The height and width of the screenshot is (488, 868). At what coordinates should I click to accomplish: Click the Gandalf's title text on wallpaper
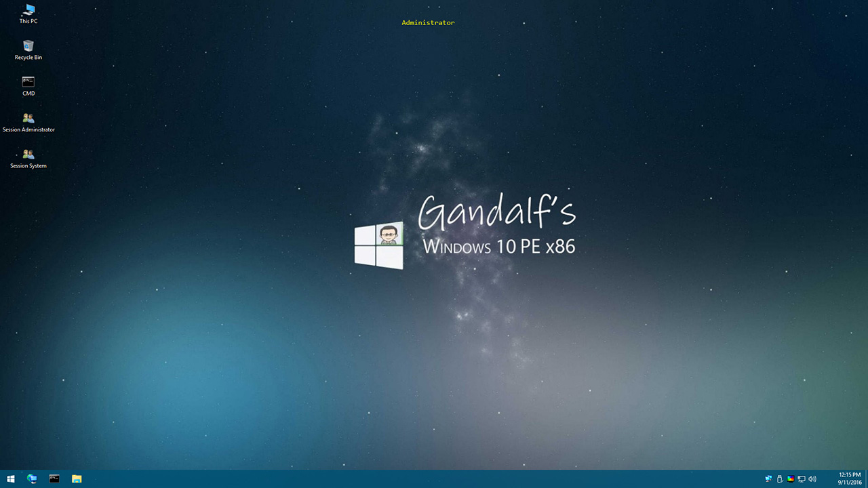[496, 212]
